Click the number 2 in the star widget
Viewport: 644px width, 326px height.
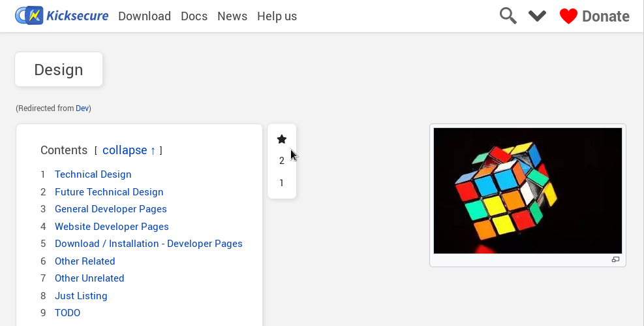282,161
